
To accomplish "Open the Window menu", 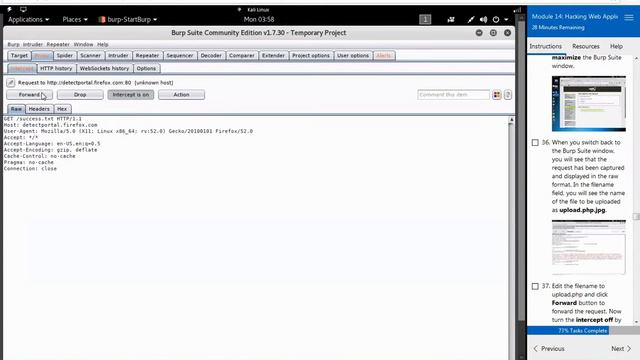I will pyautogui.click(x=83, y=44).
